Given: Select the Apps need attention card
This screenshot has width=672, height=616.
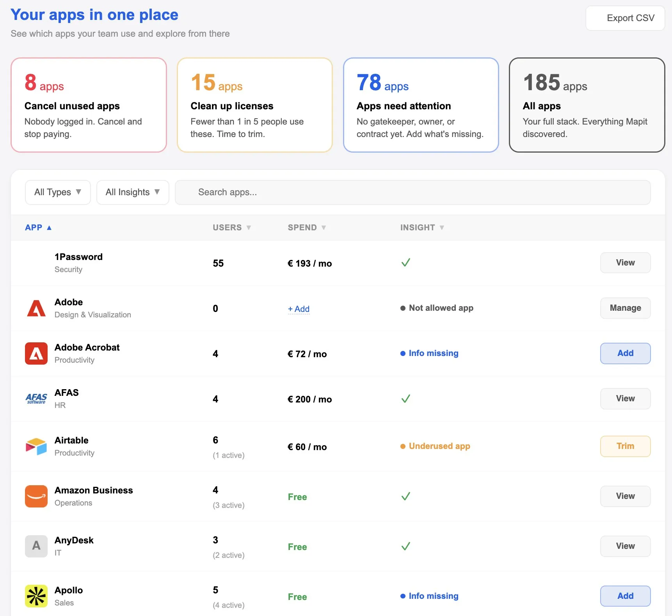Looking at the screenshot, I should 421,105.
